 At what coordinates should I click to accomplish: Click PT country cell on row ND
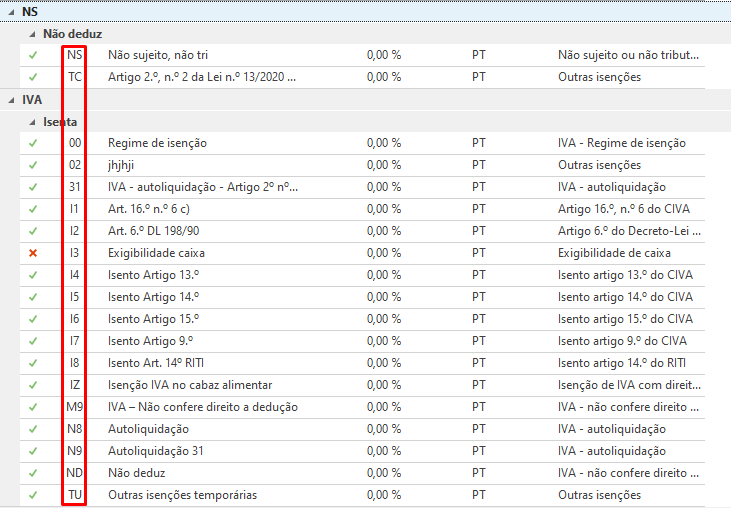(x=479, y=473)
